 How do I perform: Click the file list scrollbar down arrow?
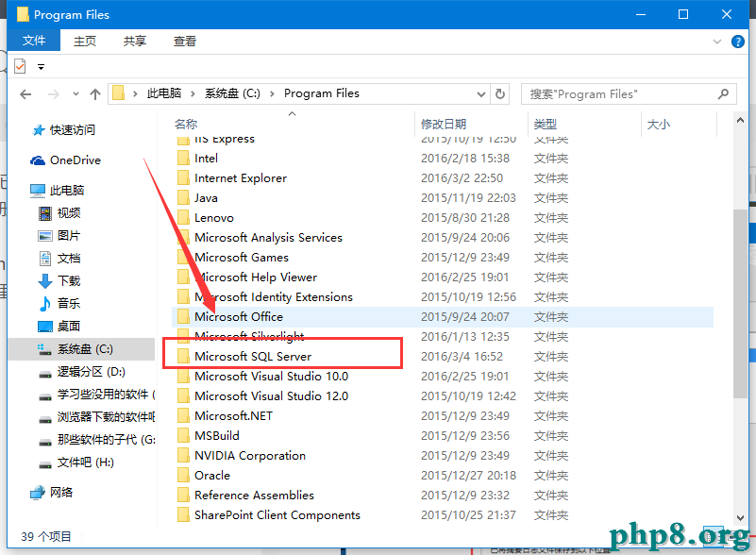pos(740,518)
